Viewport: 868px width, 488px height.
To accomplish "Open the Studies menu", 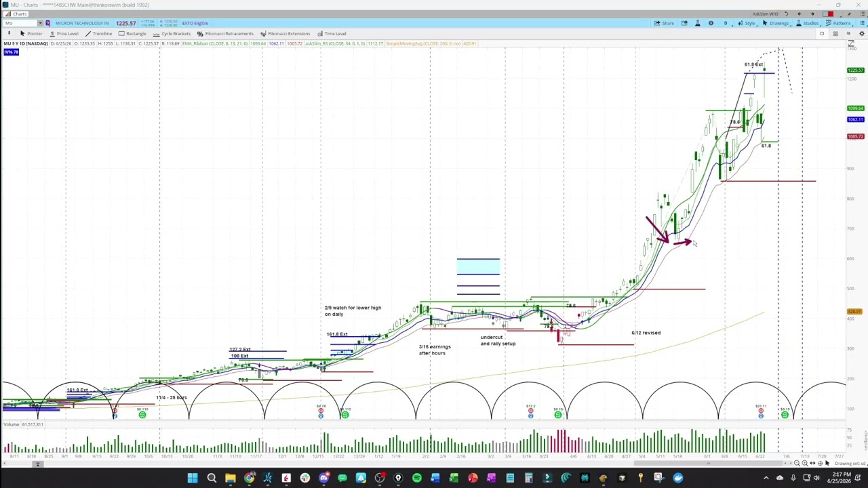I will 807,23.
